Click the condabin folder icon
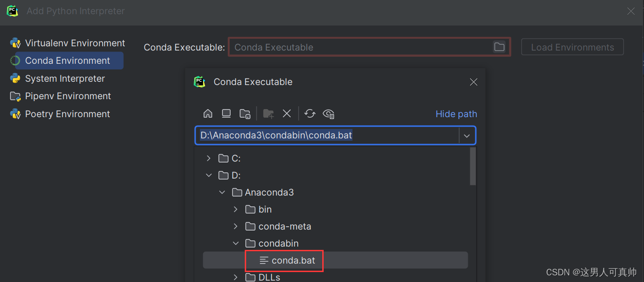 [x=250, y=243]
